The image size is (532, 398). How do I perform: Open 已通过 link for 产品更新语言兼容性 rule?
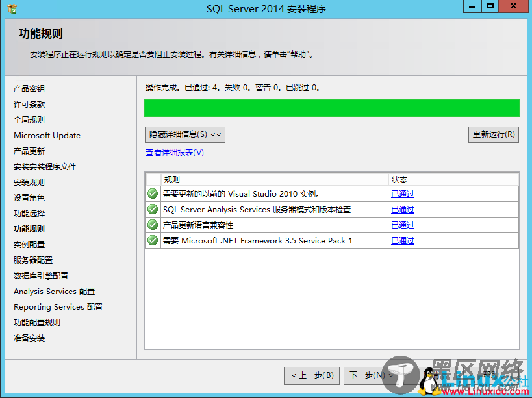pyautogui.click(x=403, y=225)
